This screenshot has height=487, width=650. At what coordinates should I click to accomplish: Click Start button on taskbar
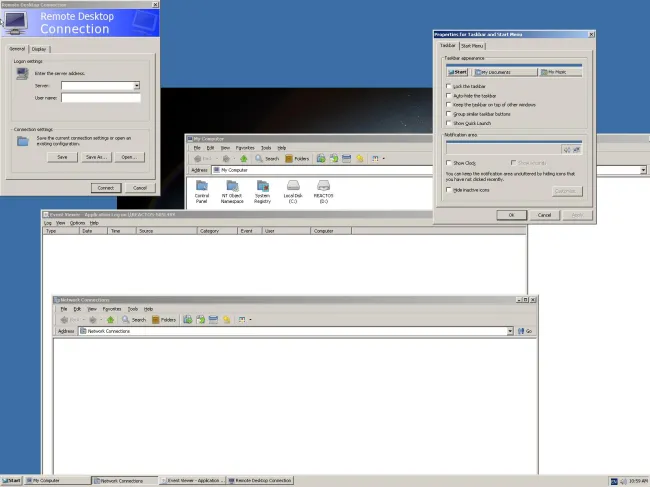(11, 480)
